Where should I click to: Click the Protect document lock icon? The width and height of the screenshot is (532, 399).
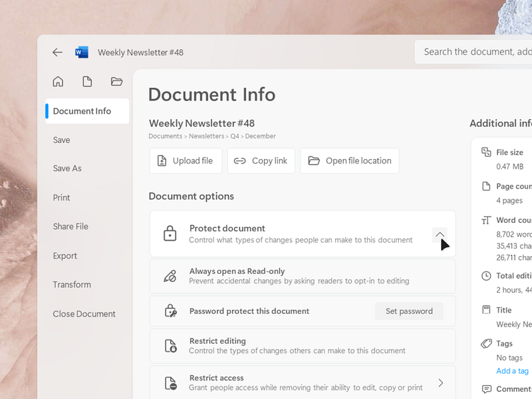169,234
